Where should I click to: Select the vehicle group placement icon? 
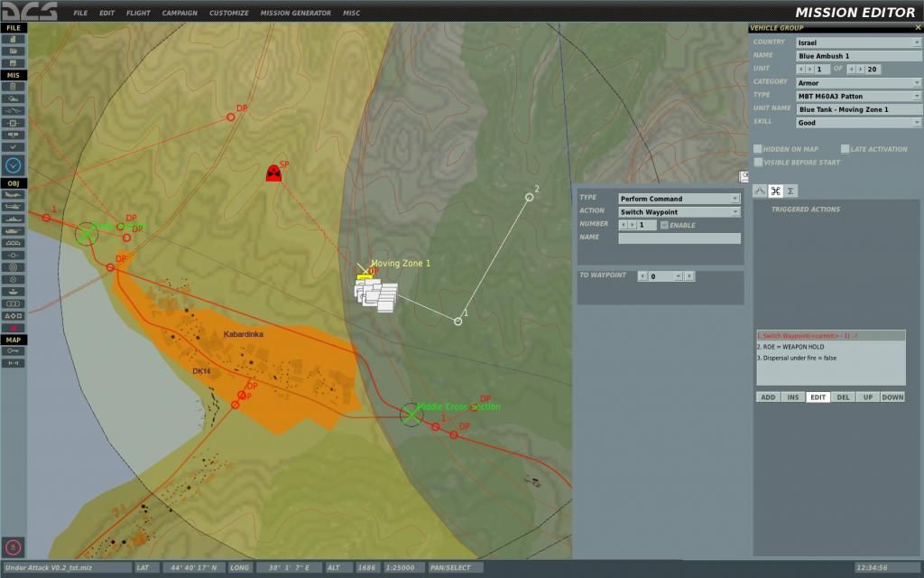14,231
